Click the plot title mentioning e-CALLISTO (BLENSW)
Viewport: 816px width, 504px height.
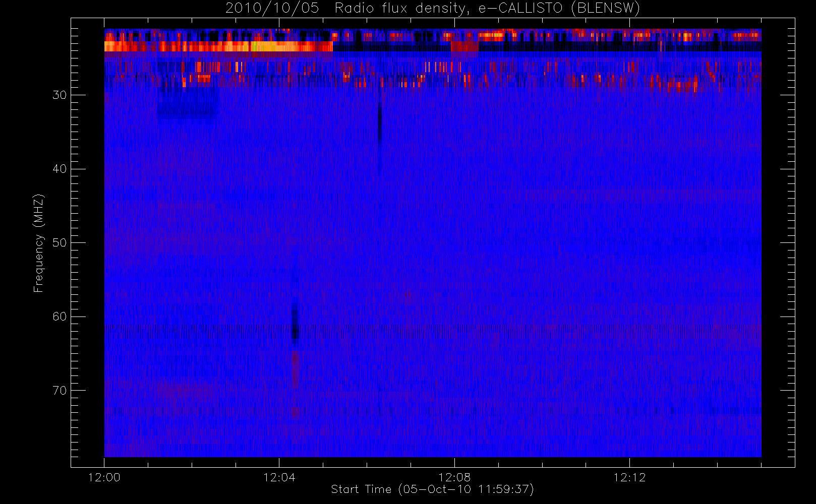[x=432, y=8]
